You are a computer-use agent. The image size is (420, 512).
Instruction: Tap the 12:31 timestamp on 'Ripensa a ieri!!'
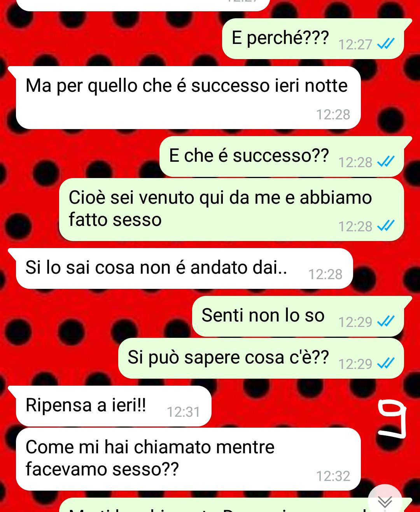pos(183,412)
